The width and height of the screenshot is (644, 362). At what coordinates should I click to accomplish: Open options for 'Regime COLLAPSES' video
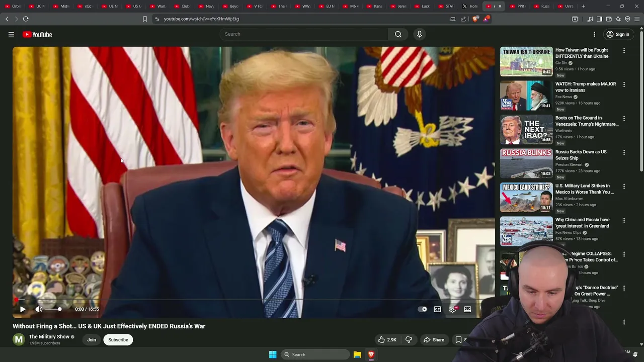pyautogui.click(x=624, y=254)
